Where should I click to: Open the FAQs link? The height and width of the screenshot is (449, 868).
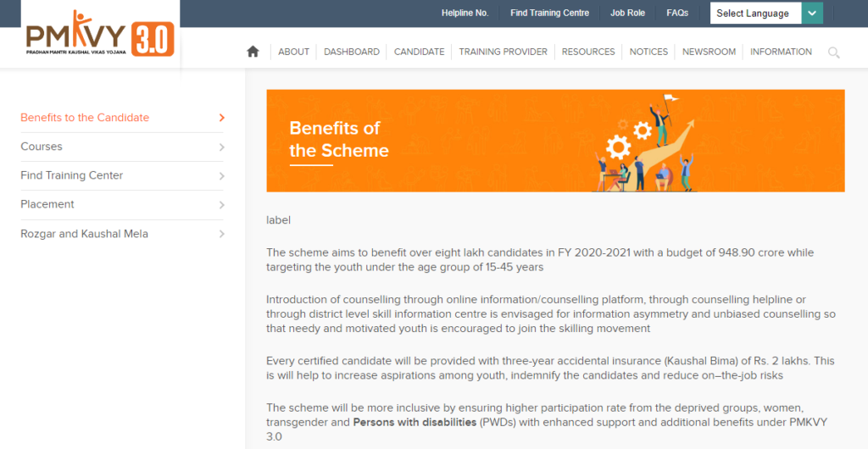(x=677, y=14)
